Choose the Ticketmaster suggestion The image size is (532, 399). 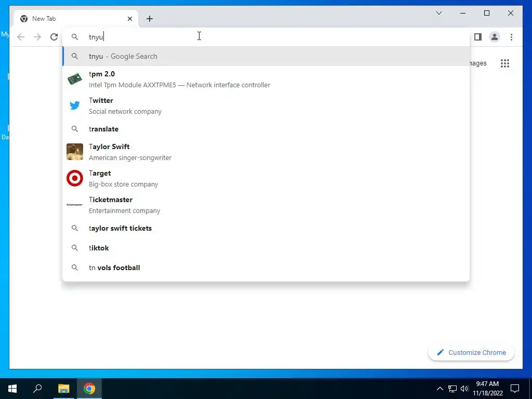pos(266,205)
